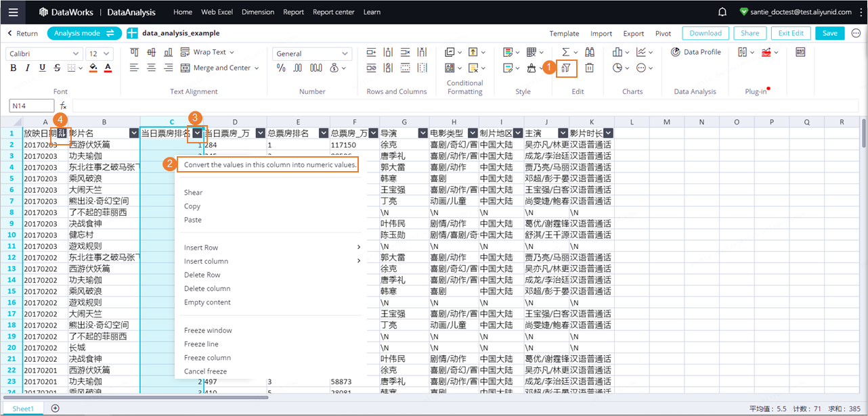Open the fill color bucket swatch
Image resolution: width=868 pixels, height=416 pixels.
[93, 68]
